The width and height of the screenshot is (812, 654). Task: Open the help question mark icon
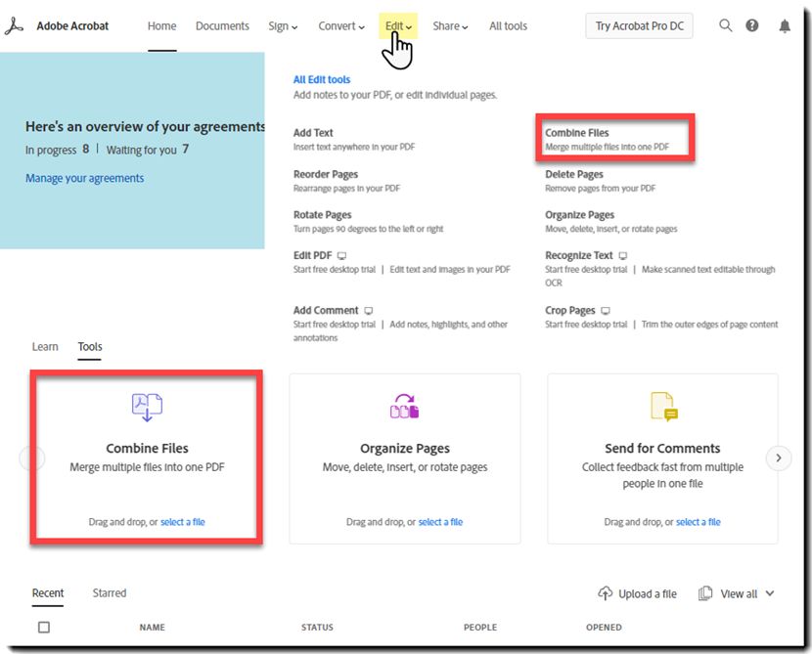point(752,25)
